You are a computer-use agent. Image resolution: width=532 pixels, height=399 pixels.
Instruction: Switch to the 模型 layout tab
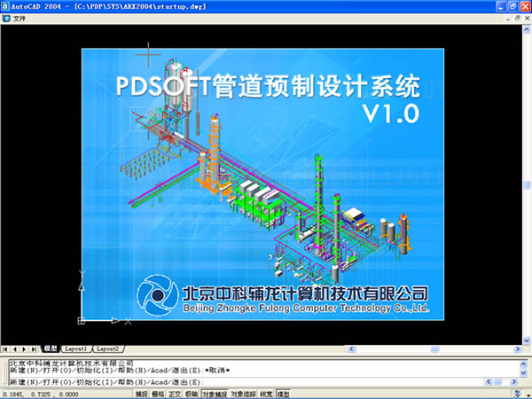(x=51, y=348)
